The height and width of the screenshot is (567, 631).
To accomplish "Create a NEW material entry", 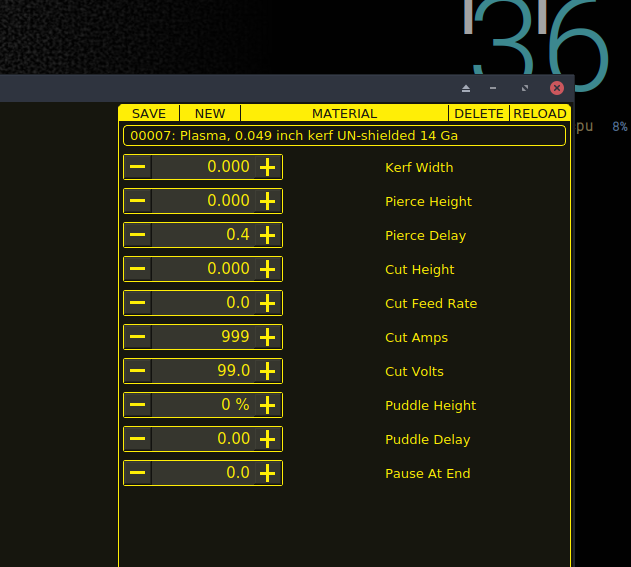I will [210, 113].
